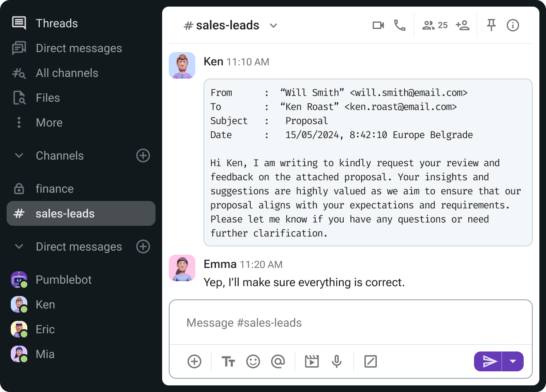The image size is (546, 392).
Task: Open the emoji picker in composer
Action: (253, 361)
